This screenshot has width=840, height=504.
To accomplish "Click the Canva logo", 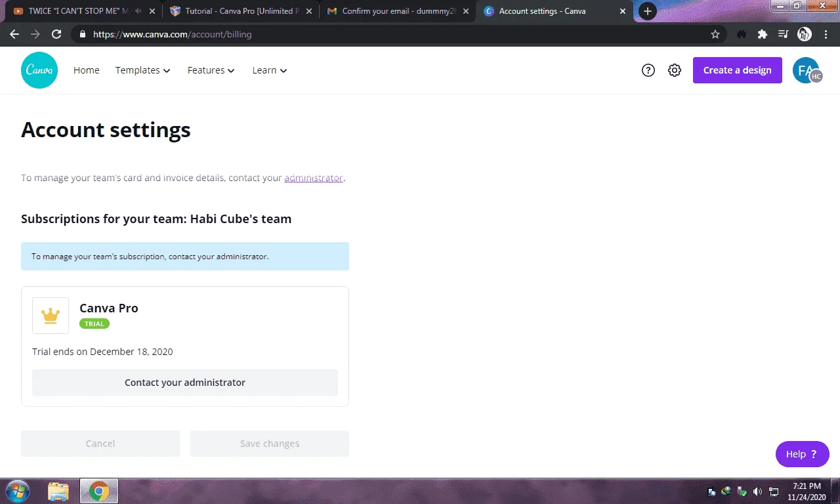I will pyautogui.click(x=39, y=70).
